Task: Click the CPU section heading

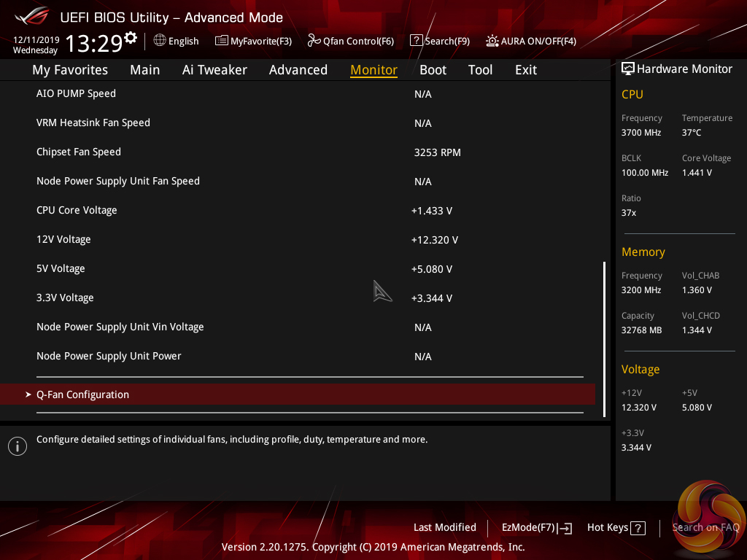Action: 632,94
